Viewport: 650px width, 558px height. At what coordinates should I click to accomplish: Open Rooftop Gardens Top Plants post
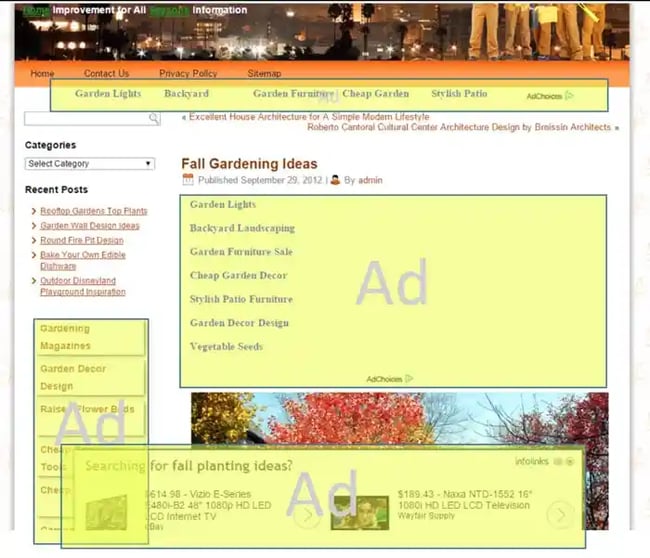[x=93, y=211]
